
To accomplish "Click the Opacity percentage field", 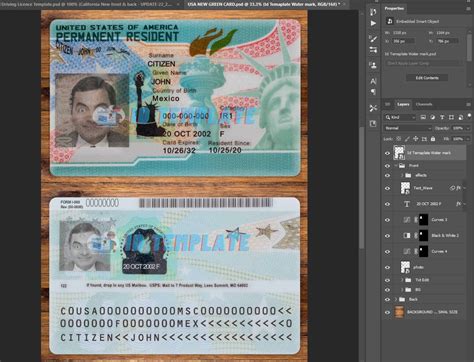I will [x=458, y=128].
